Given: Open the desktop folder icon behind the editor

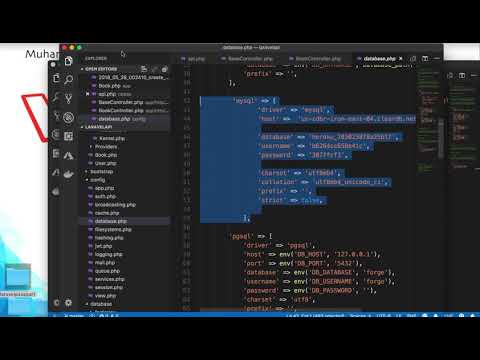Looking at the screenshot, I should pyautogui.click(x=17, y=276).
